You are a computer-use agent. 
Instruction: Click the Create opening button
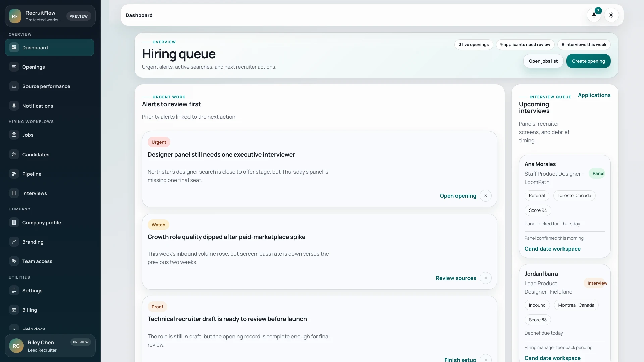click(588, 61)
